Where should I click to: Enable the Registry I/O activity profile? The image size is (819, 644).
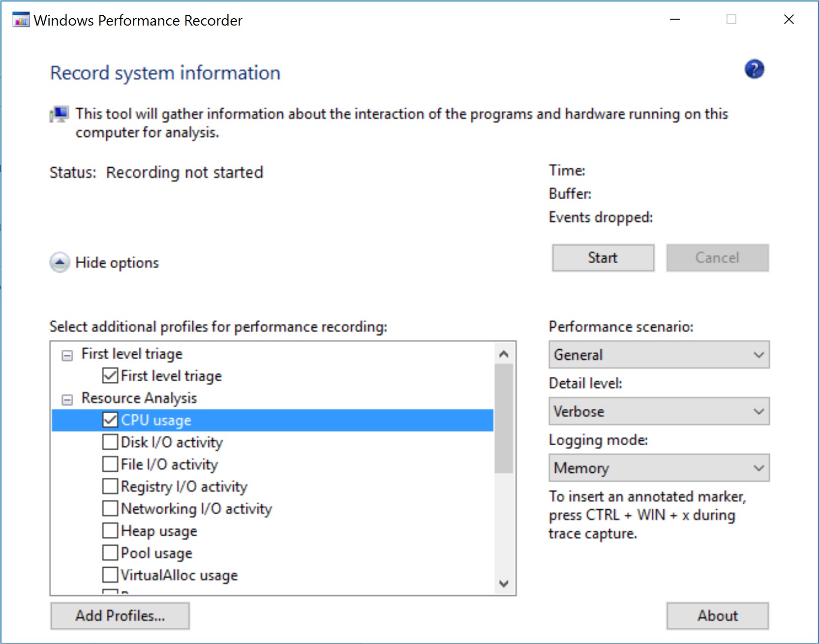[110, 486]
